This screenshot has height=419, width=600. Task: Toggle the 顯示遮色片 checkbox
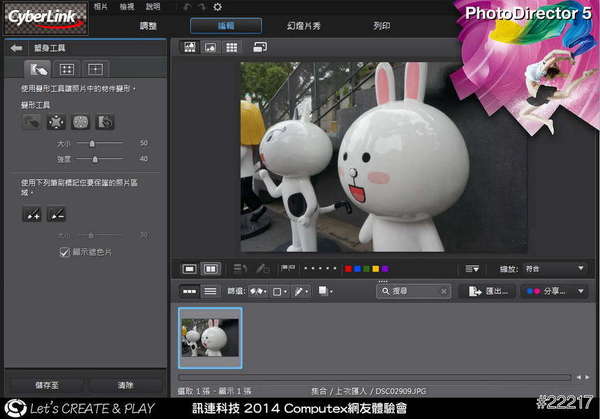[66, 252]
